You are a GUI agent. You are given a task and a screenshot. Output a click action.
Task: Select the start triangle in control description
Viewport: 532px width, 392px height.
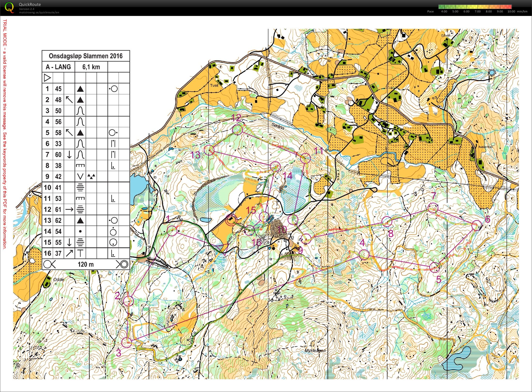tap(48, 78)
